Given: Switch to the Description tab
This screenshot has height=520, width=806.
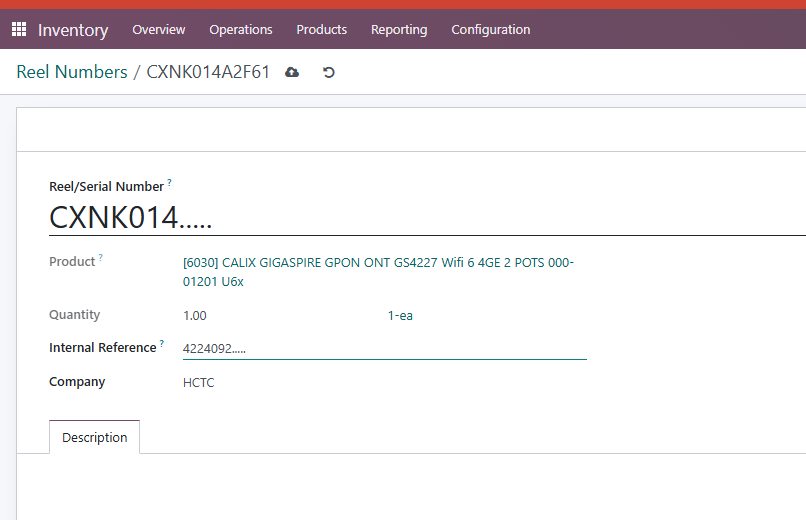Looking at the screenshot, I should (95, 437).
